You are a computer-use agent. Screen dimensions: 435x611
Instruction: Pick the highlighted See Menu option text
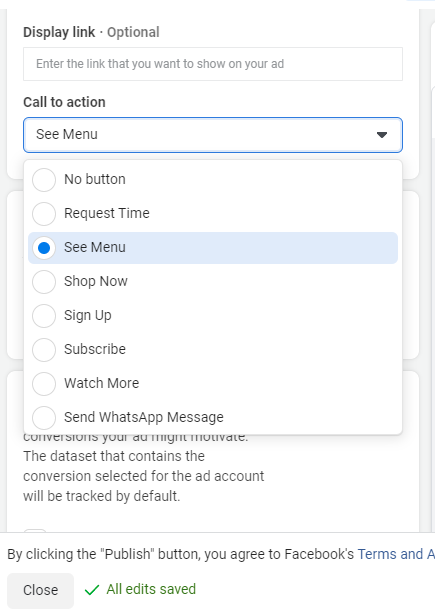[x=95, y=247]
